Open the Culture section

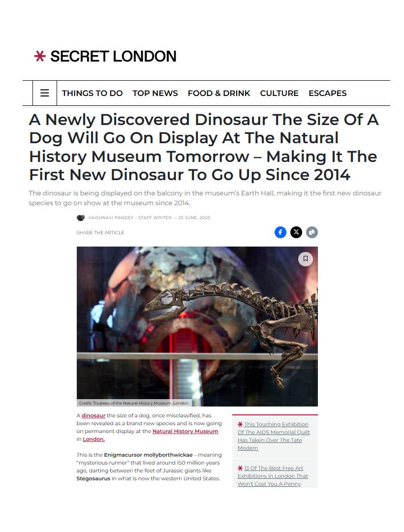tap(279, 93)
